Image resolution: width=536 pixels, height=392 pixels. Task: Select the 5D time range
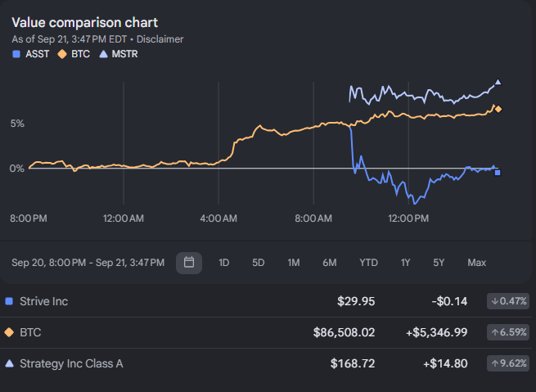259,263
